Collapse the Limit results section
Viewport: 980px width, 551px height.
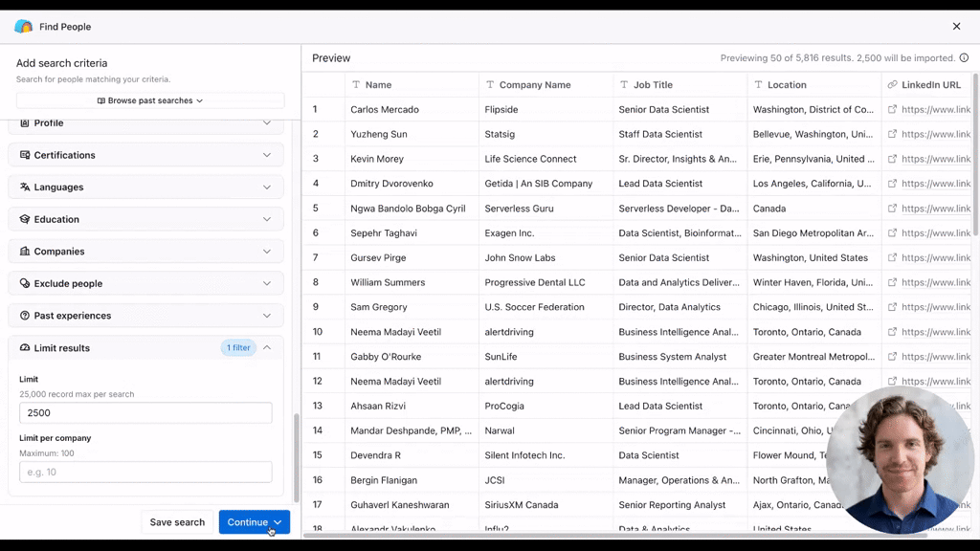tap(267, 348)
